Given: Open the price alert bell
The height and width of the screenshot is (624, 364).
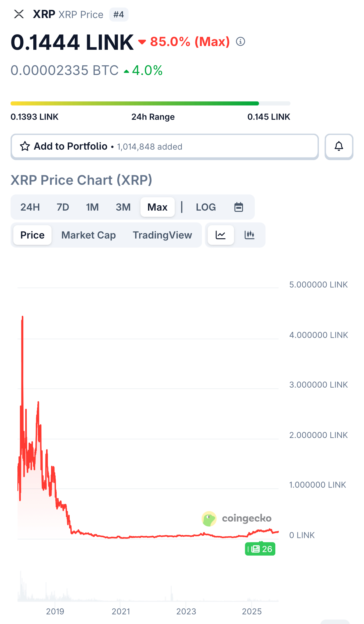Looking at the screenshot, I should coord(339,146).
